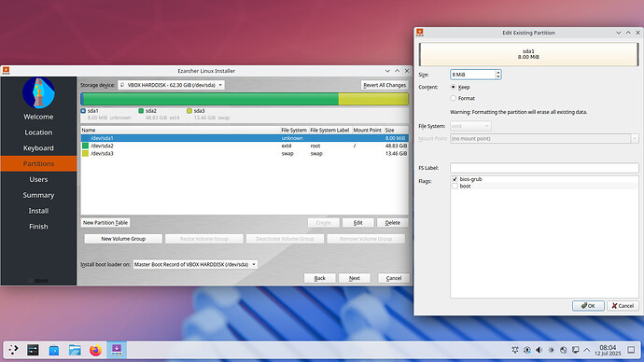
Task: Select the /dev/sda1 row in the partition table
Action: pos(245,138)
